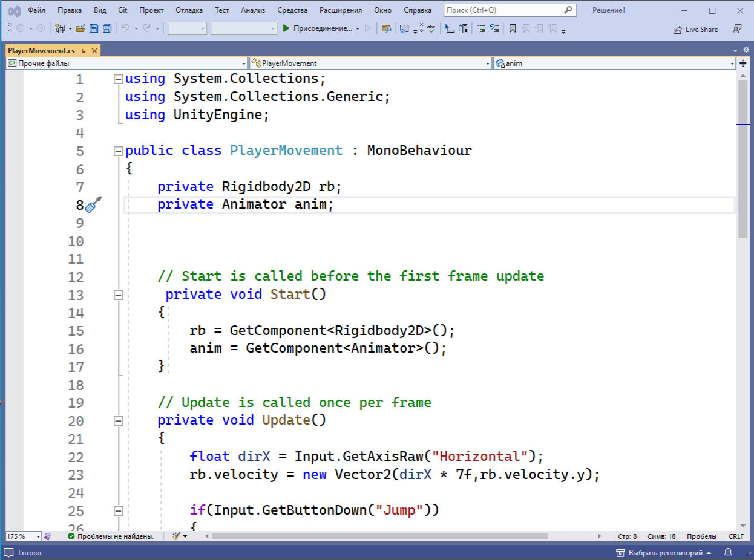Toggle pin on PlayerMovement.cs tab
The height and width of the screenshot is (560, 754).
(84, 51)
